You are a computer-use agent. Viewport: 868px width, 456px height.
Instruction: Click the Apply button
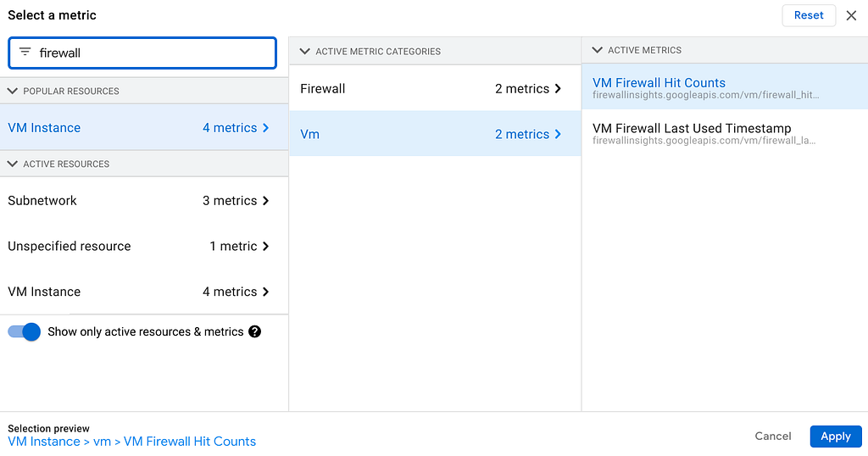[836, 437]
